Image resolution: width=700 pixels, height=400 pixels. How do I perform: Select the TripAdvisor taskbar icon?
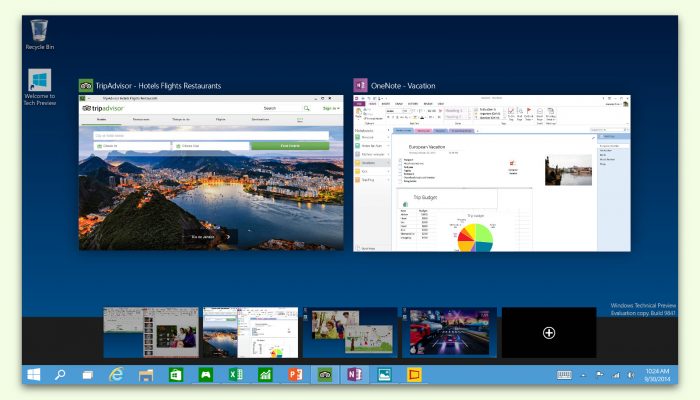(x=325, y=375)
